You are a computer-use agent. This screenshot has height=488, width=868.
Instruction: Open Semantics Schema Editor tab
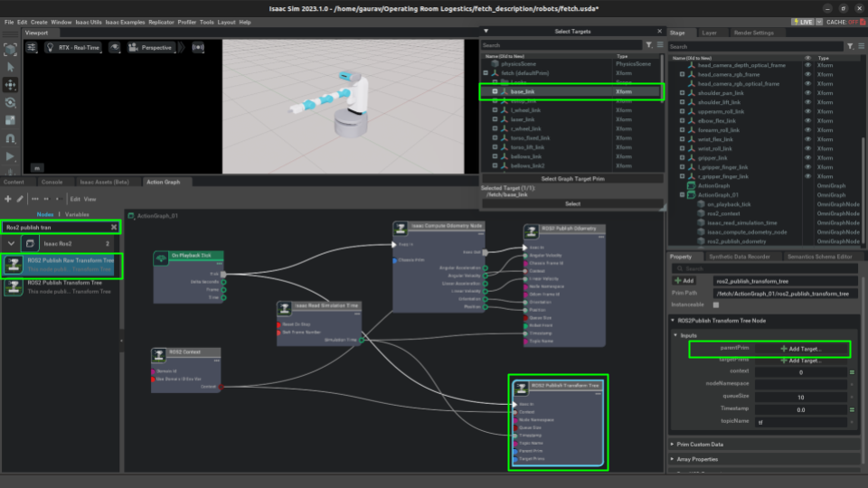point(820,257)
